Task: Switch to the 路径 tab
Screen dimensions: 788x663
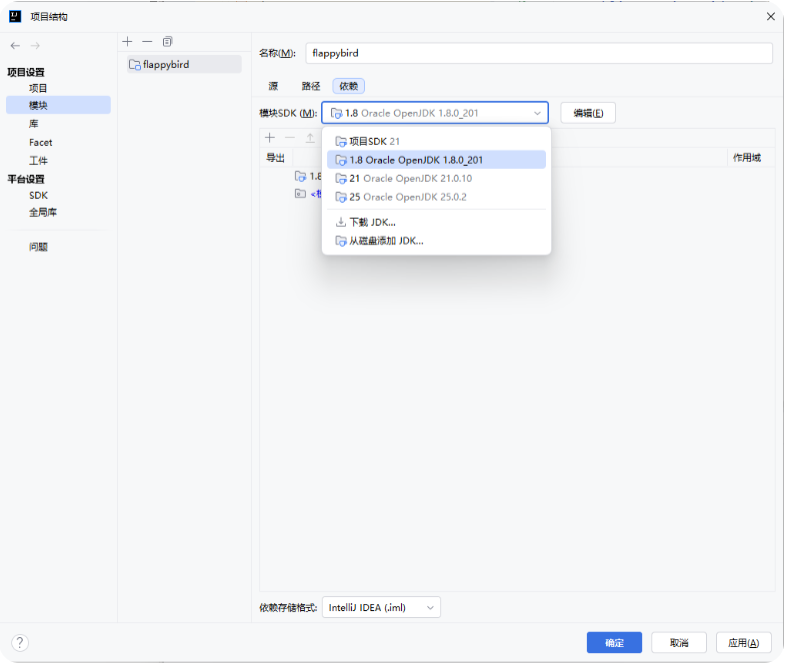Action: [x=311, y=86]
